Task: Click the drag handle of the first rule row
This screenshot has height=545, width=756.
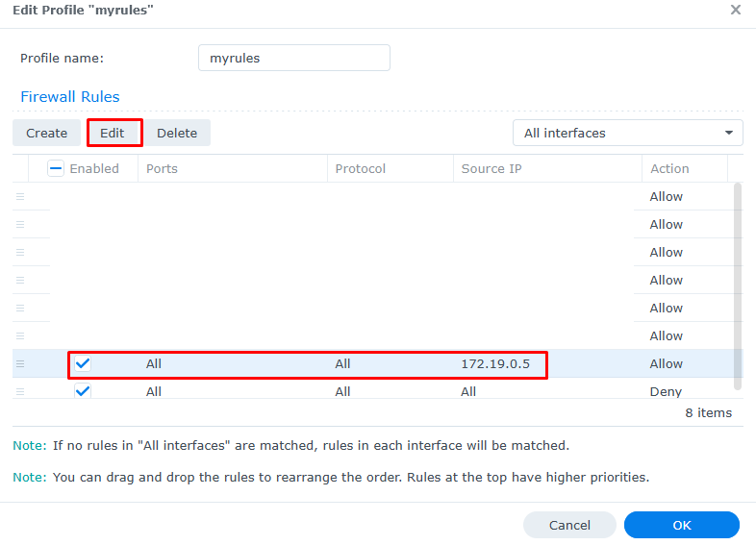Action: 20,196
